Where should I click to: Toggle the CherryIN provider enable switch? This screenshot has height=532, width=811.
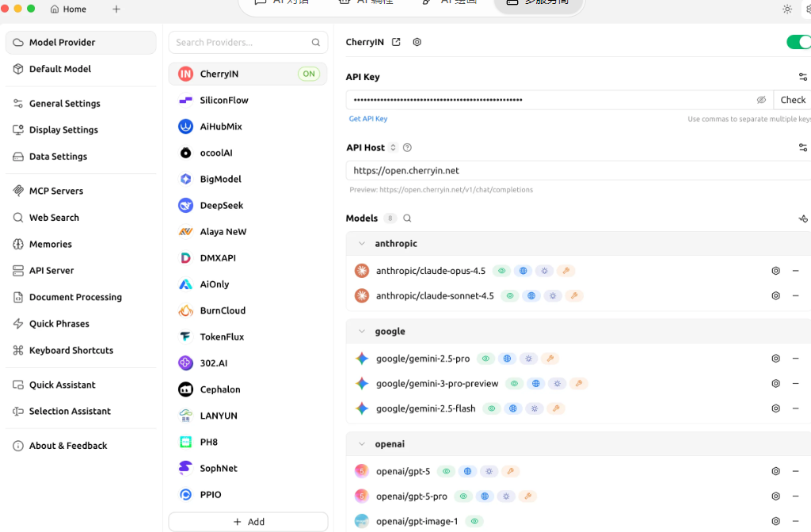(x=798, y=42)
